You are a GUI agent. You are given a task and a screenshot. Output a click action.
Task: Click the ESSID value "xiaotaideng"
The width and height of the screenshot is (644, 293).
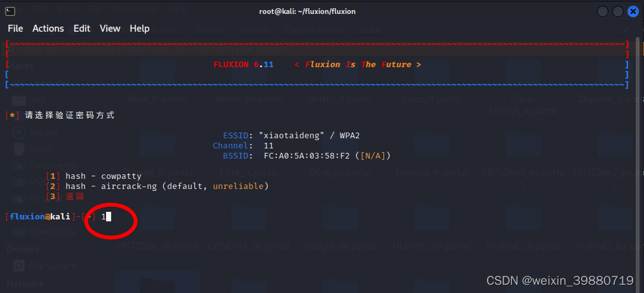[292, 136]
